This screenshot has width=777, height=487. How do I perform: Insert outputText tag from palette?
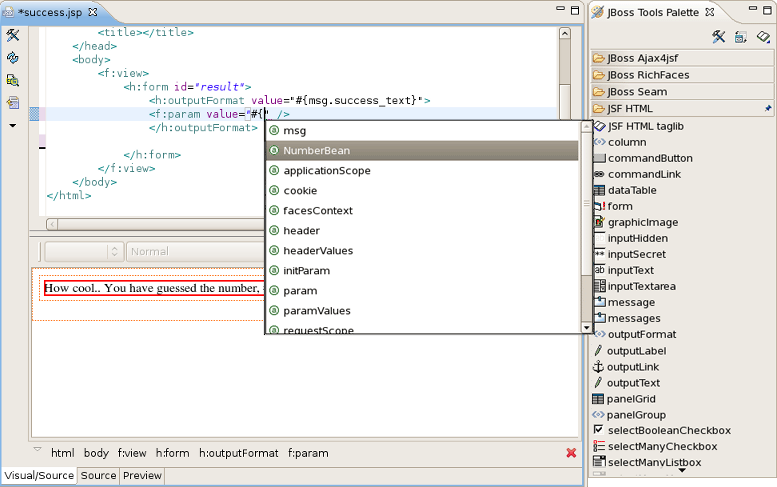click(x=627, y=383)
